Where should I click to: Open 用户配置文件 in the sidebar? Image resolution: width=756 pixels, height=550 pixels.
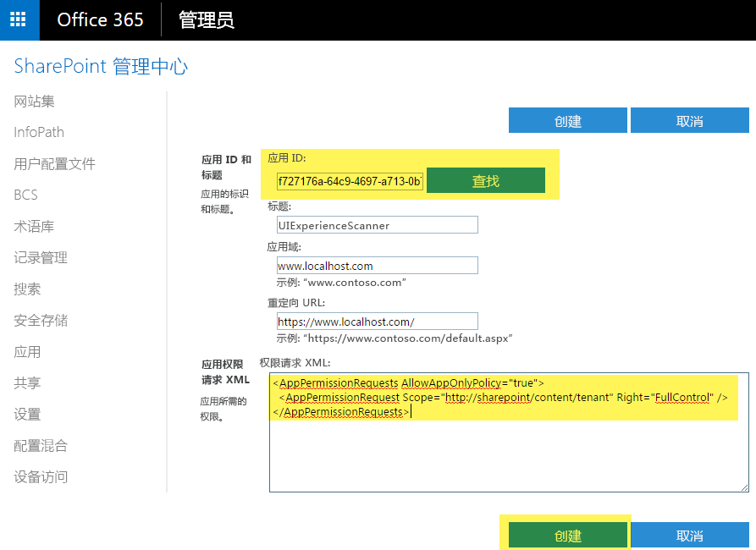point(55,164)
